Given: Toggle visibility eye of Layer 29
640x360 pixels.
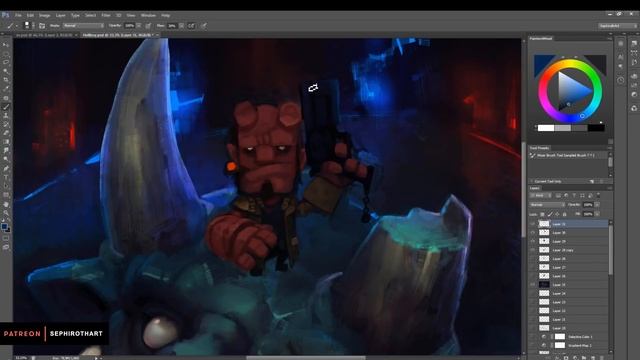Looking at the screenshot, I should [x=533, y=241].
